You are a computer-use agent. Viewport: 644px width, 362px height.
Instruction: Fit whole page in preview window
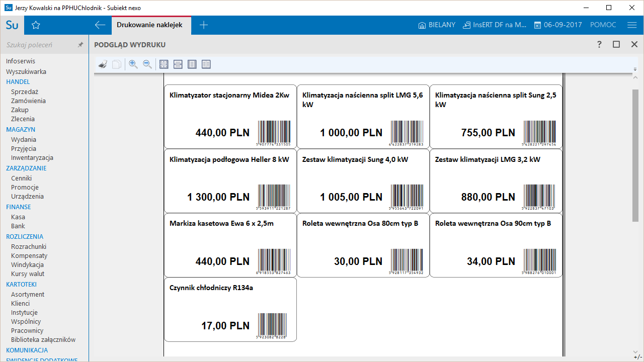pos(164,64)
